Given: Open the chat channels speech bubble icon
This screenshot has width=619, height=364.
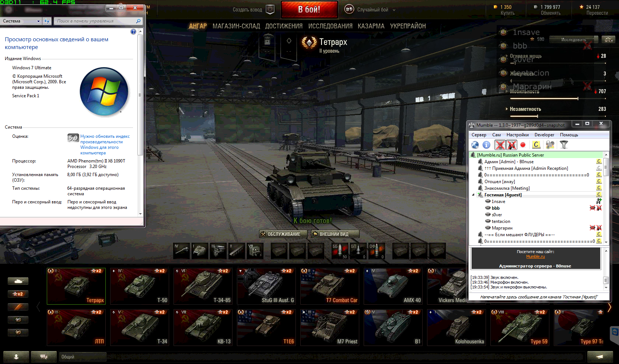Looking at the screenshot, I should pos(43,357).
